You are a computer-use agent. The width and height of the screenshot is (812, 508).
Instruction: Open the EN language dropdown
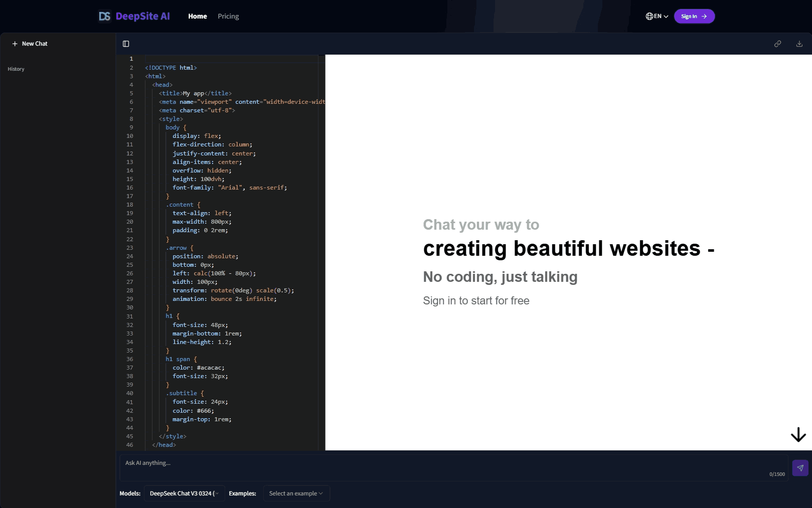tap(657, 16)
